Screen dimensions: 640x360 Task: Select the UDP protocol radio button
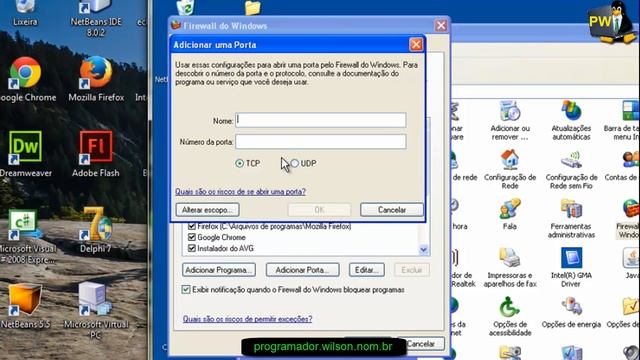pos(295,163)
